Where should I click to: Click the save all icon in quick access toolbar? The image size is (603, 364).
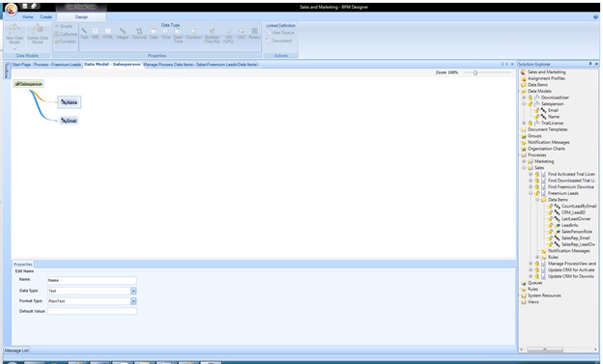[x=34, y=6]
